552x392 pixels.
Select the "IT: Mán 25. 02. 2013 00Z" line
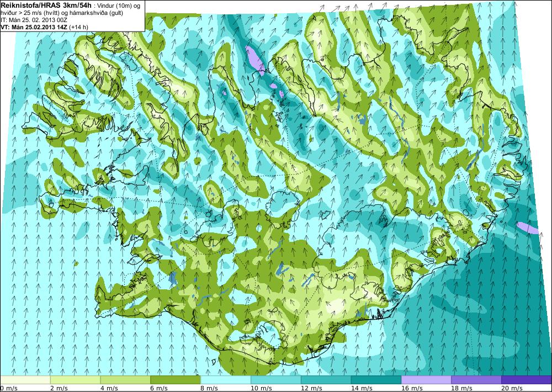[34, 20]
